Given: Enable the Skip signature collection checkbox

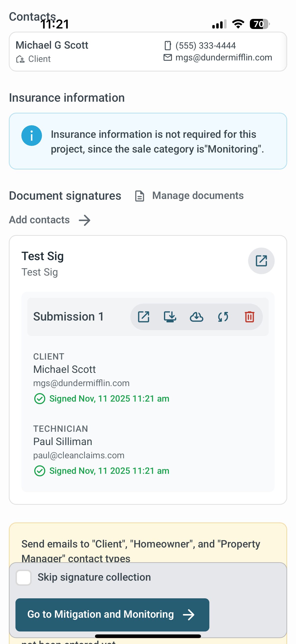Looking at the screenshot, I should [x=24, y=577].
